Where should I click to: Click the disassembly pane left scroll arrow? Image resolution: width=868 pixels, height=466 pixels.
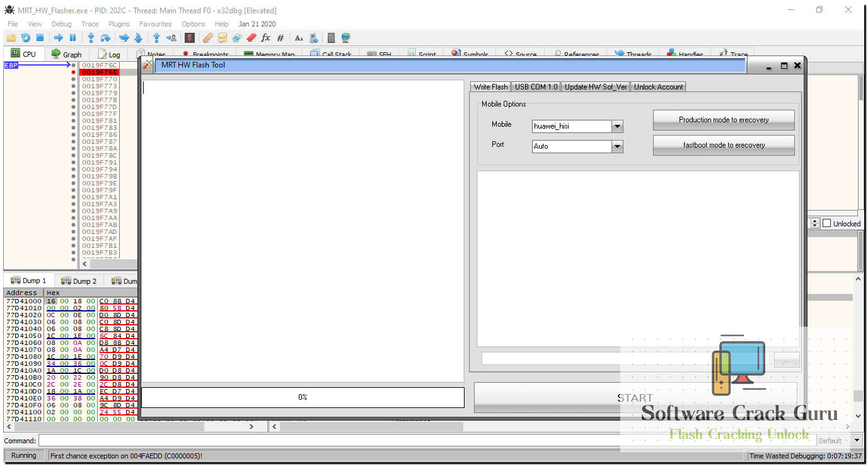(86, 264)
